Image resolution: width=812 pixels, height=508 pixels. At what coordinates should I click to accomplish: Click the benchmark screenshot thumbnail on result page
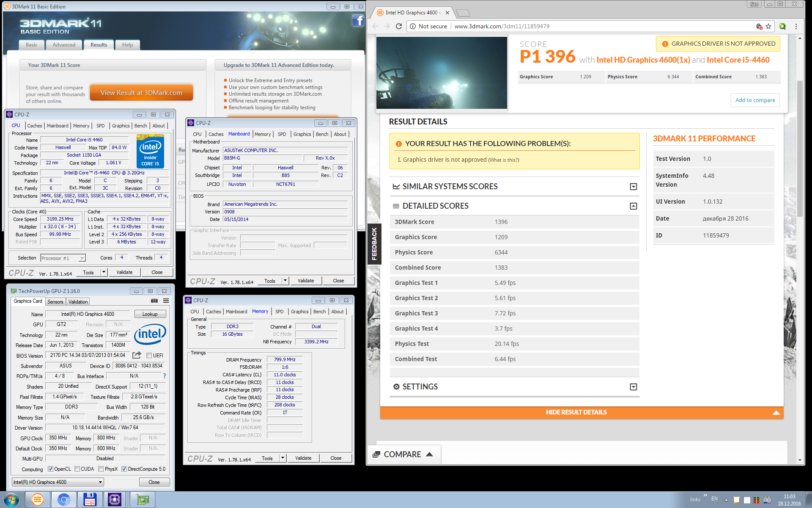[442, 73]
